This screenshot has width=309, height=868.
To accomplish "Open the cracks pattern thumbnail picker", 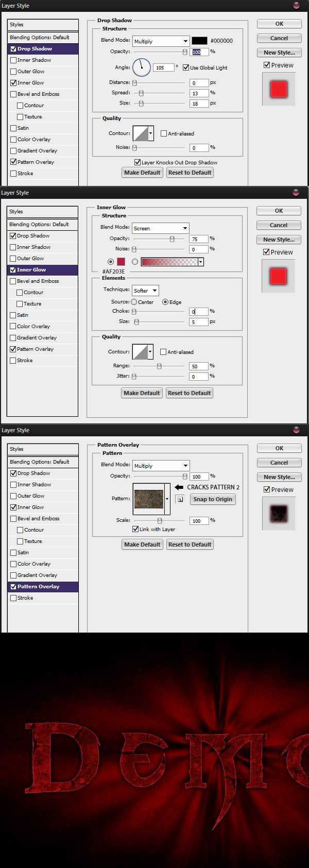I will point(149,499).
